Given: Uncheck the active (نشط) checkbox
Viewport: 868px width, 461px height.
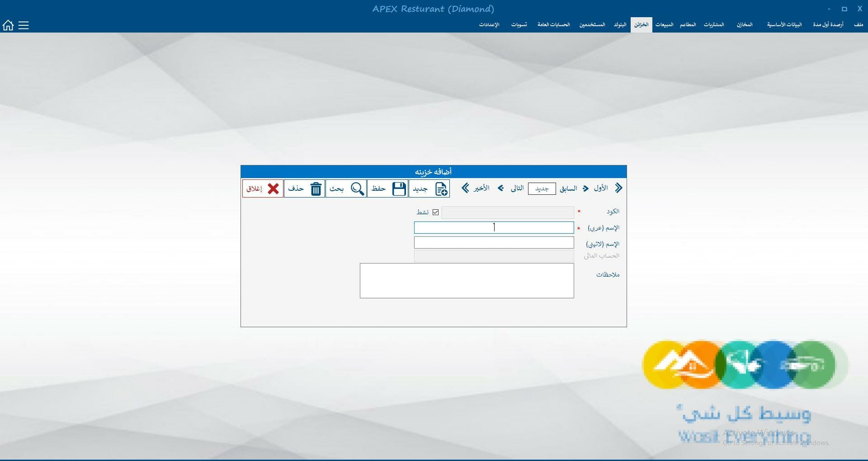Looking at the screenshot, I should (435, 212).
